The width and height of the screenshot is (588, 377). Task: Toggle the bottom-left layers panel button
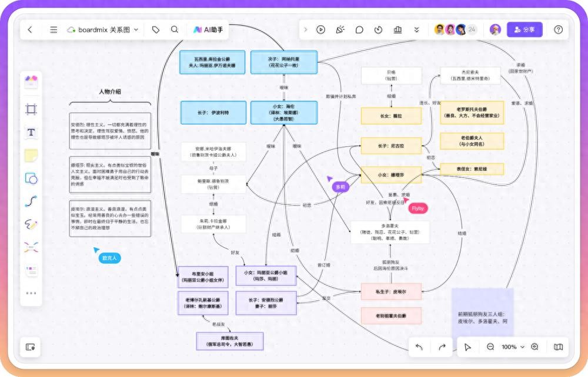click(x=31, y=347)
